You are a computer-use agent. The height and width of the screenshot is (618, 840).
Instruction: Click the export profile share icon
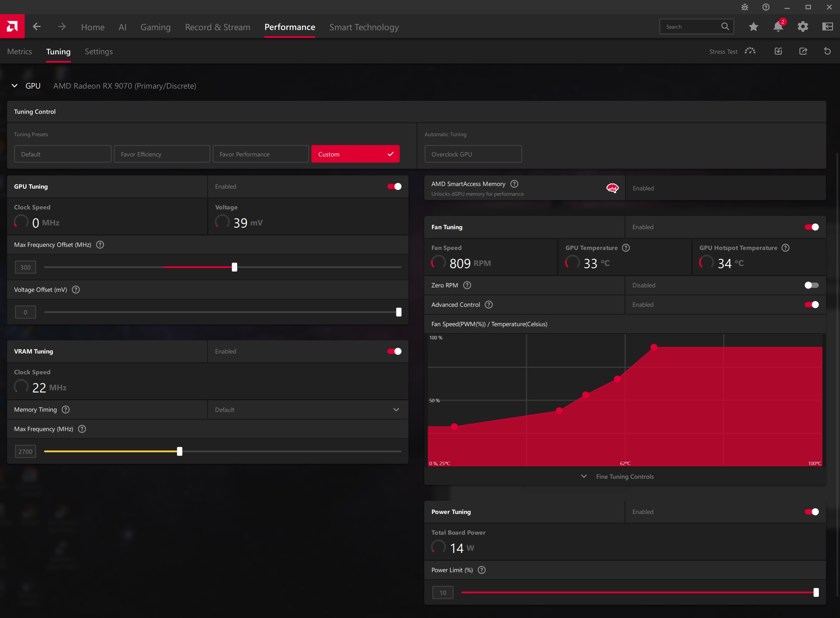point(803,51)
